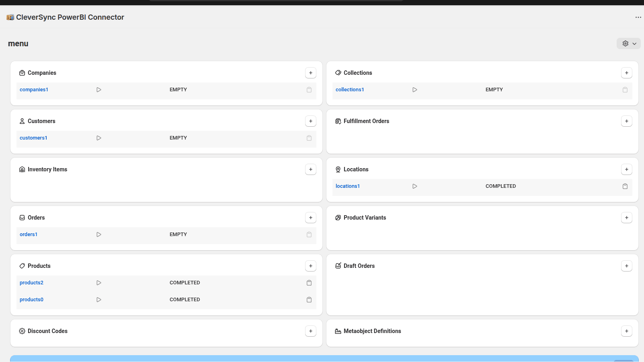The width and height of the screenshot is (644, 362).
Task: Click the COMPLETED status of products2
Action: [185, 283]
